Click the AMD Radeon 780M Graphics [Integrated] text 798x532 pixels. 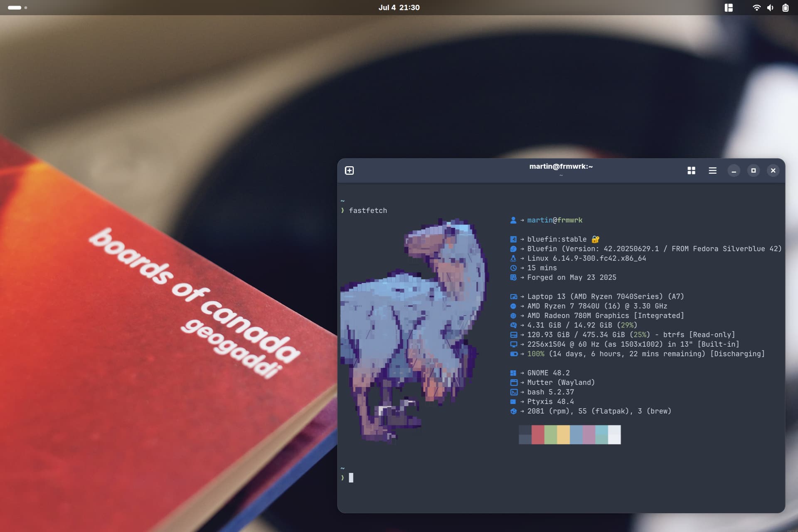[x=606, y=316]
